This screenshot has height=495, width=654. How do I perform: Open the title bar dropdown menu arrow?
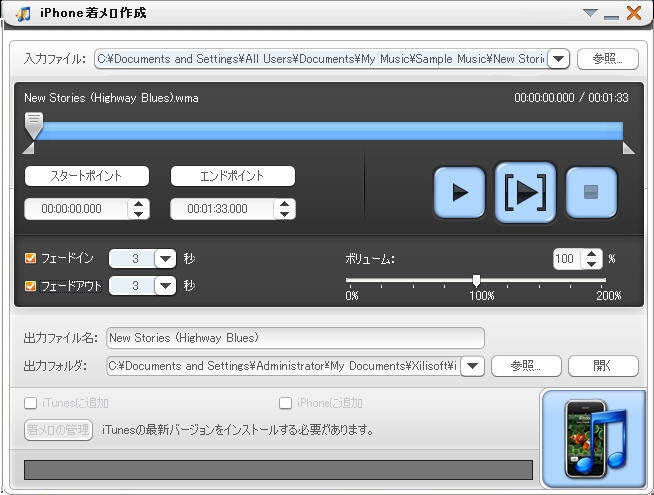[590, 13]
